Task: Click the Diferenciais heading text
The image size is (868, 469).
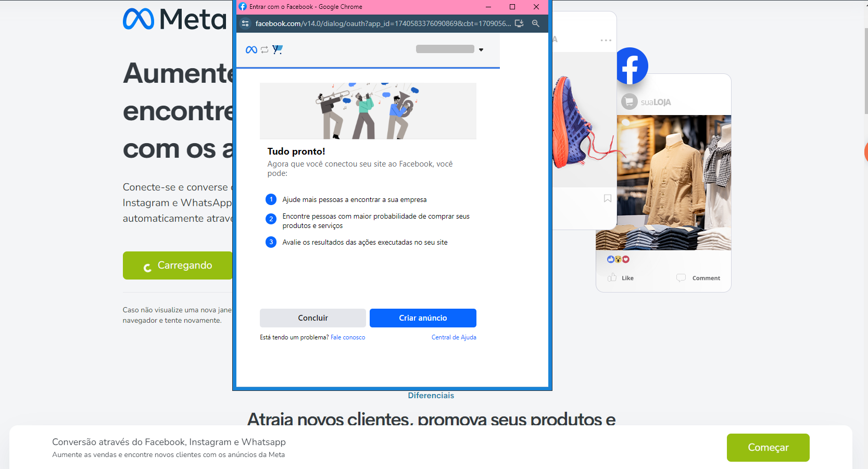Action: pos(431,396)
